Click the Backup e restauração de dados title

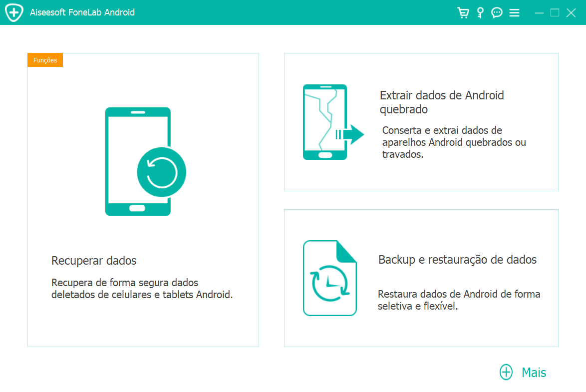tap(457, 260)
